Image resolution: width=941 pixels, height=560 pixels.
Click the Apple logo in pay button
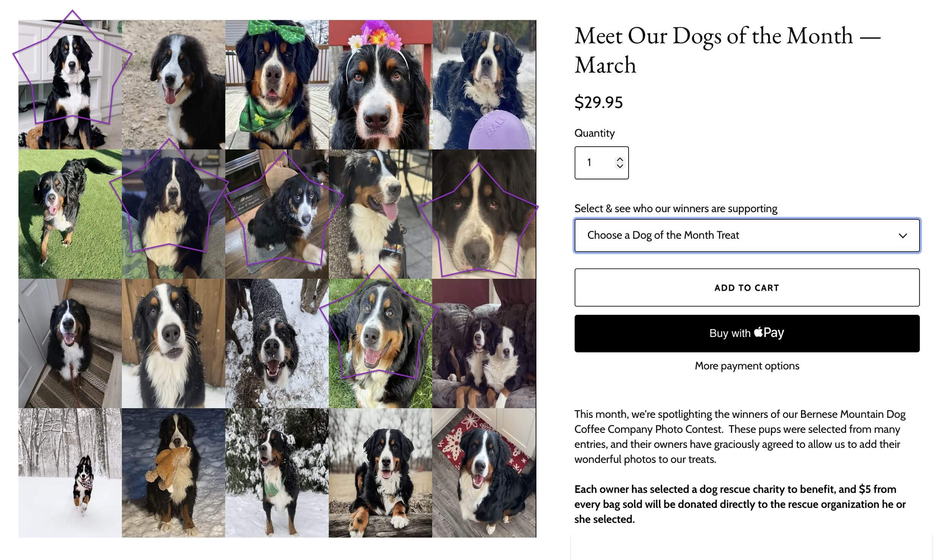tap(758, 332)
